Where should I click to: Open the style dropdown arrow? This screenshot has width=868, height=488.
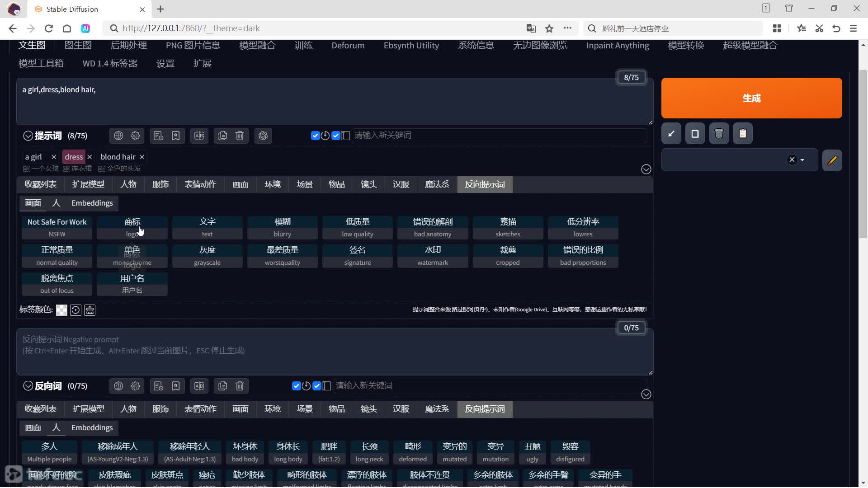pyautogui.click(x=802, y=160)
